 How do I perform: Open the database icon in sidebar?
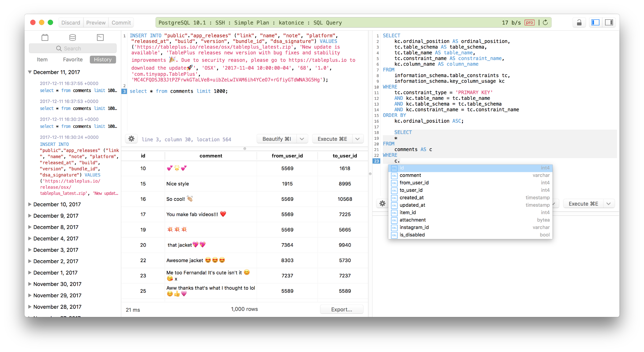[73, 37]
